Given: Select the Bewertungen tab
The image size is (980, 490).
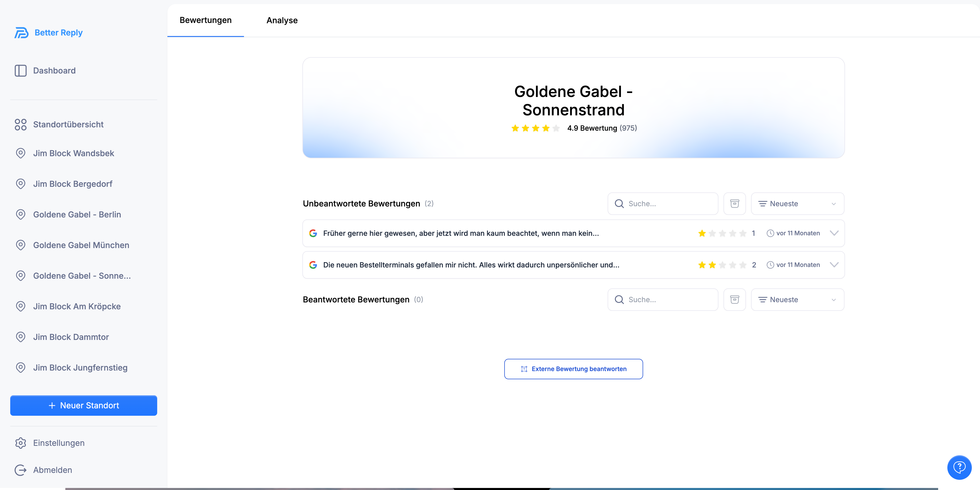Looking at the screenshot, I should (x=205, y=20).
